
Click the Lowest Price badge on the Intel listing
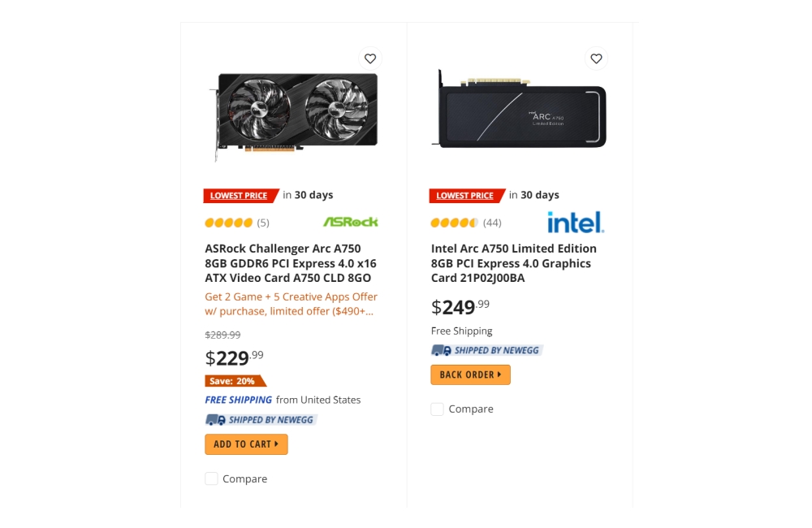tap(464, 195)
